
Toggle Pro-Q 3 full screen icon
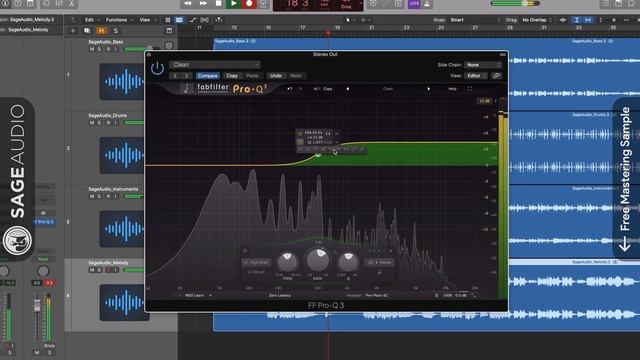point(469,89)
